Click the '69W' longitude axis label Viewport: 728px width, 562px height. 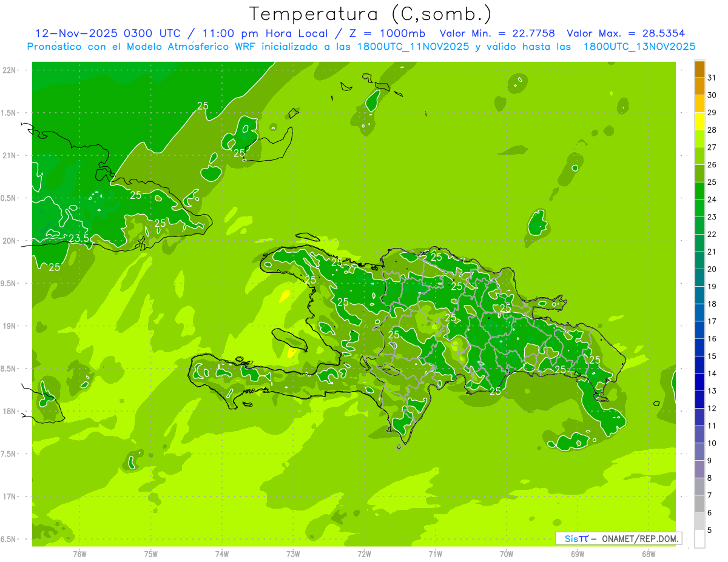[578, 554]
